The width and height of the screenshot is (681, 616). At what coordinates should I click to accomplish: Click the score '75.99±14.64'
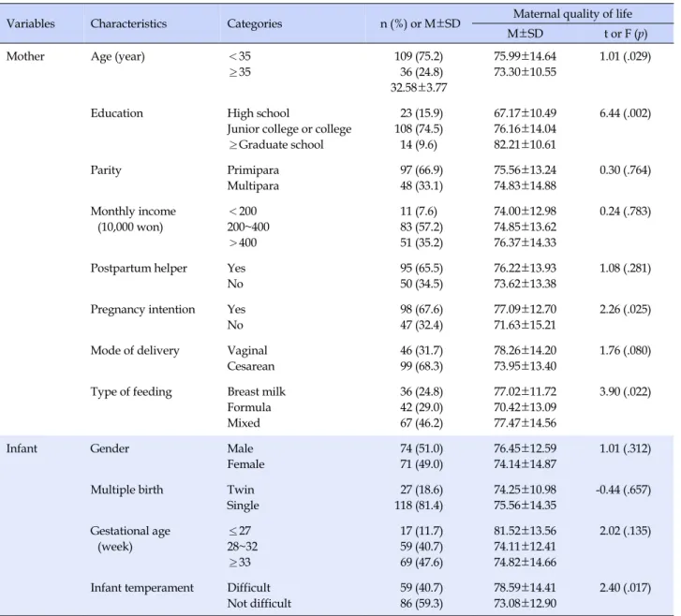525,56
